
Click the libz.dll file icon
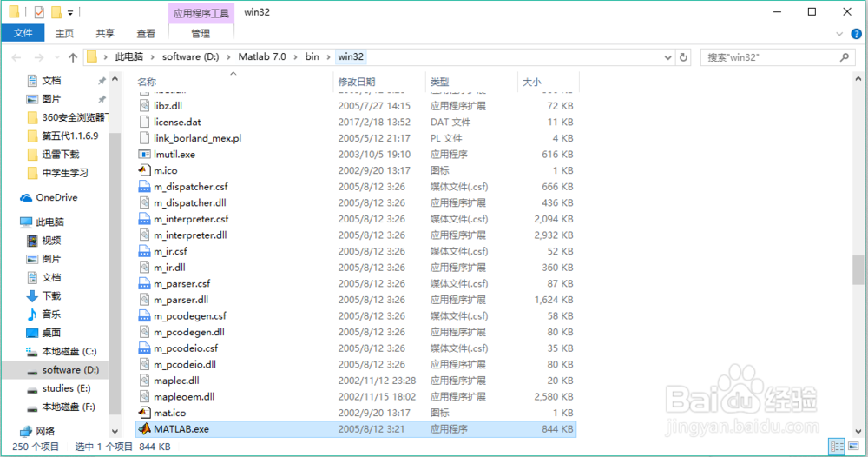tap(144, 105)
